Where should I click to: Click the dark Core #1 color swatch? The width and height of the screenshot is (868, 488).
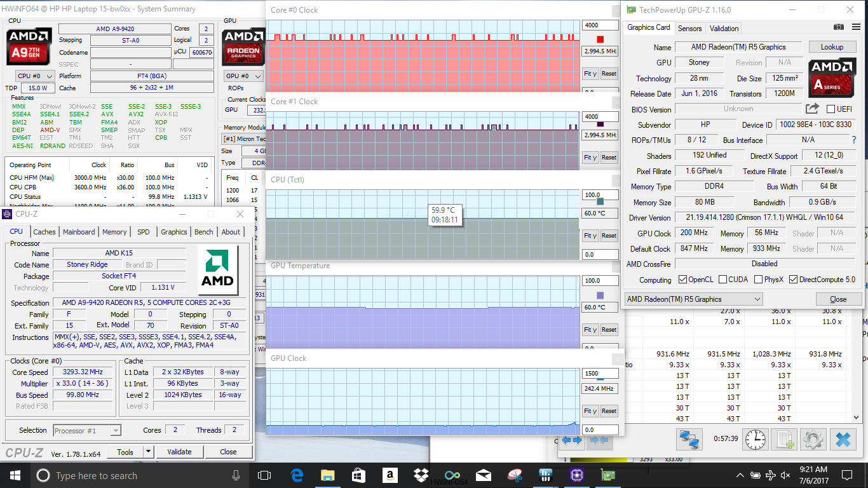(x=600, y=125)
